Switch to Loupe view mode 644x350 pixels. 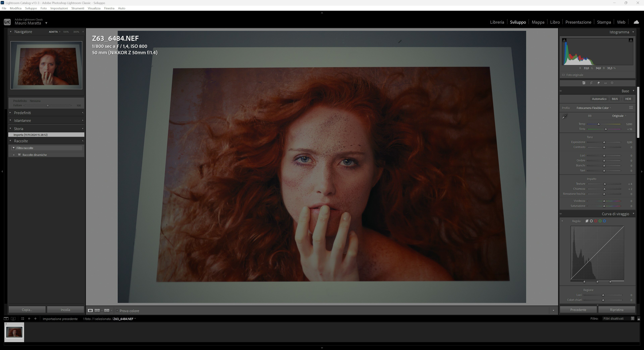tap(90, 311)
